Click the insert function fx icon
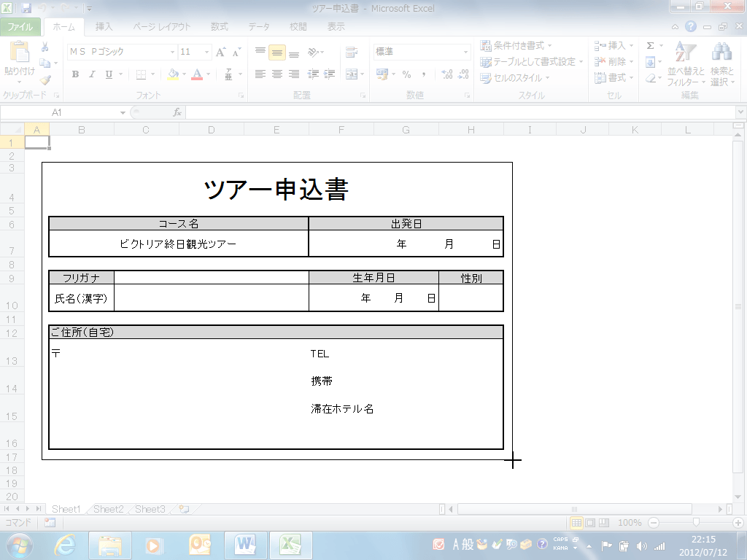Viewport: 747px width, 560px height. 177,112
